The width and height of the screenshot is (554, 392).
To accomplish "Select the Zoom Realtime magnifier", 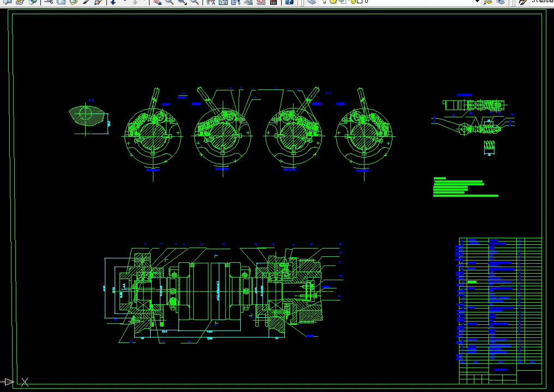I will pyautogui.click(x=170, y=2).
